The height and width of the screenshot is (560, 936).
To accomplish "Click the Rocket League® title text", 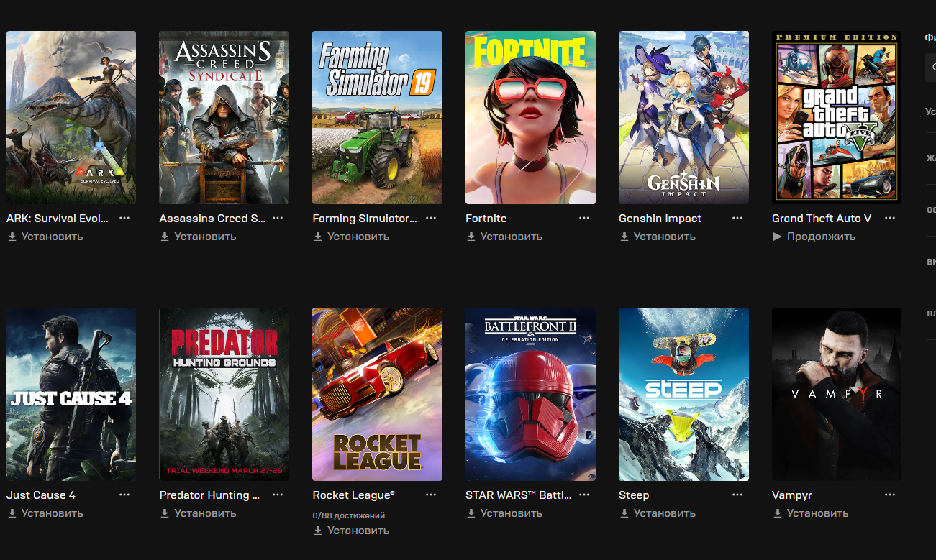I will [x=354, y=495].
